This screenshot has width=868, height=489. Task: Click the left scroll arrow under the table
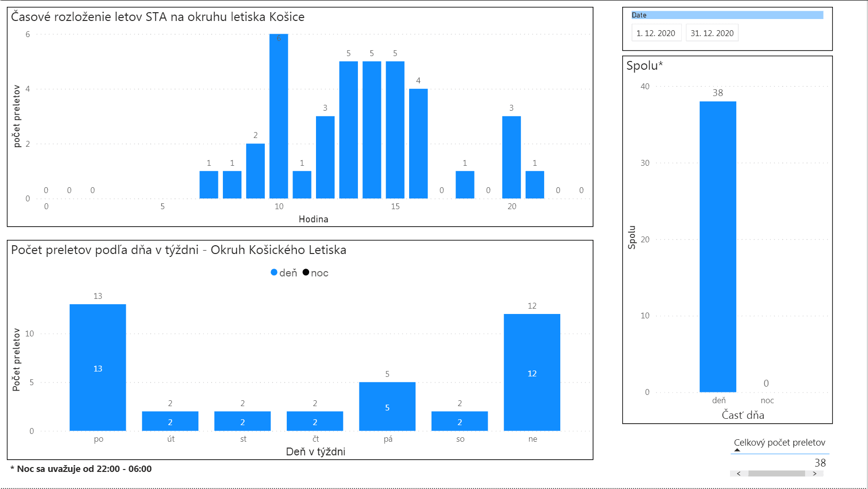click(x=739, y=473)
